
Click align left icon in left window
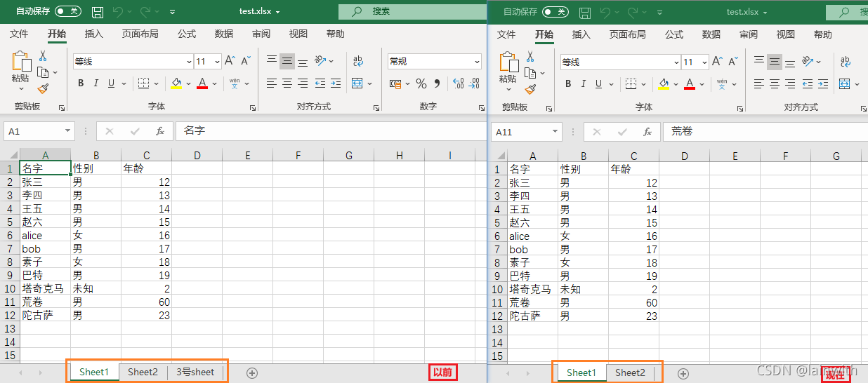point(272,83)
